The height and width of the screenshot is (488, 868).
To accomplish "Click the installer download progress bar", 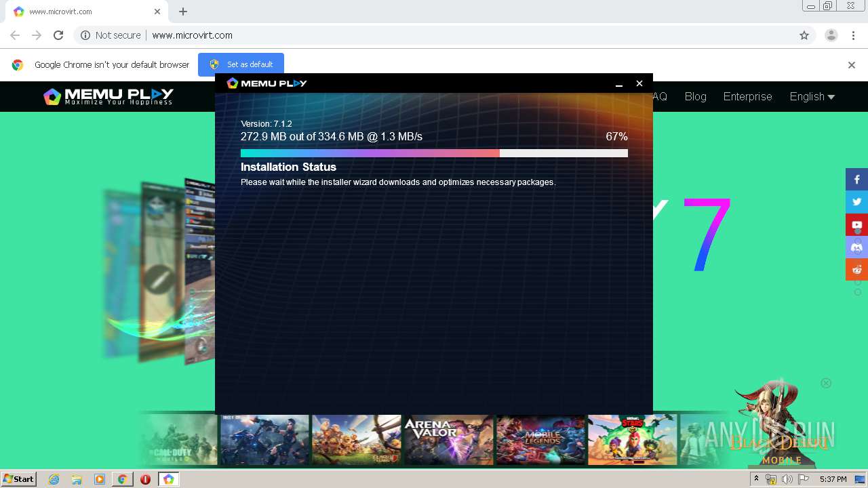I will click(434, 153).
